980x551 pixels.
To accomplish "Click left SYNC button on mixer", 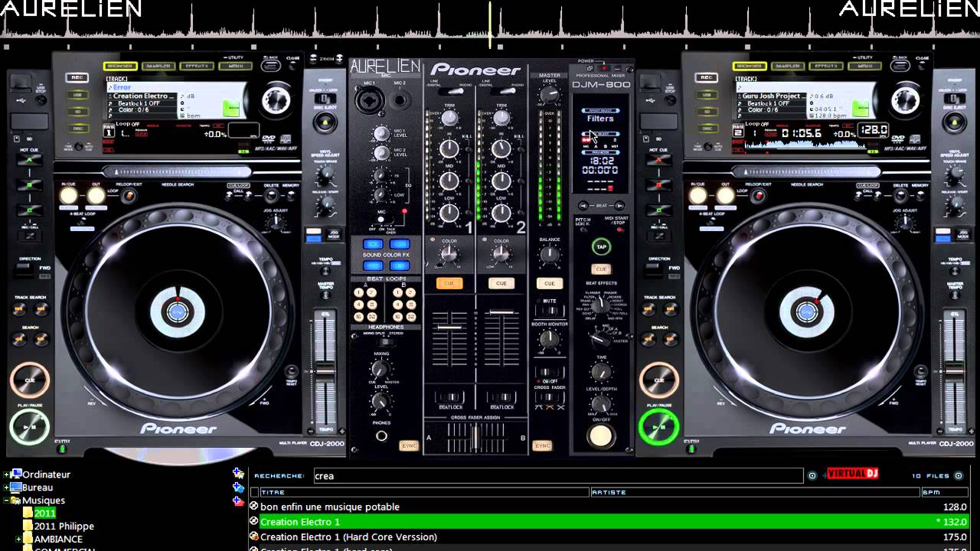I will [410, 445].
